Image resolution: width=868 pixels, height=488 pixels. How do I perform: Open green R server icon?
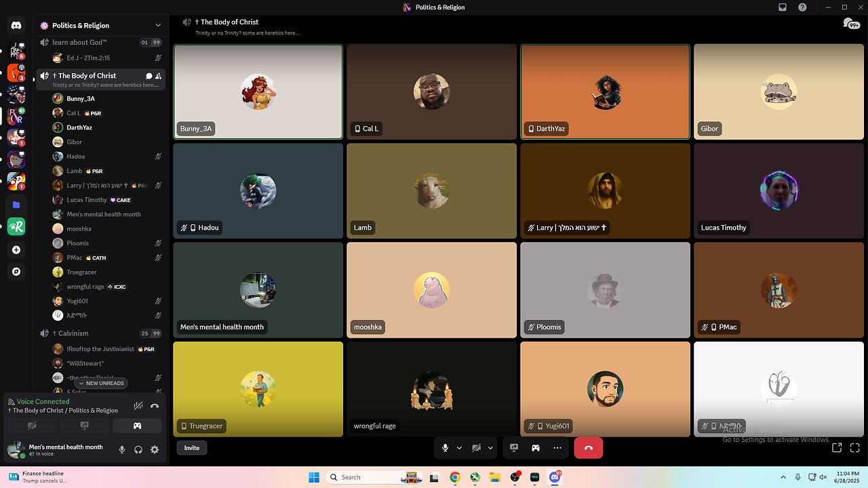point(16,227)
